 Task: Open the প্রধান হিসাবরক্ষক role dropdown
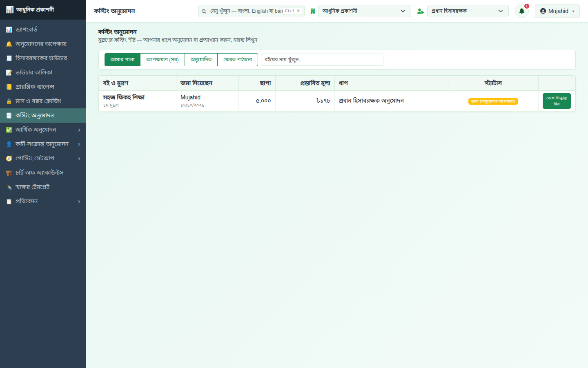point(468,11)
